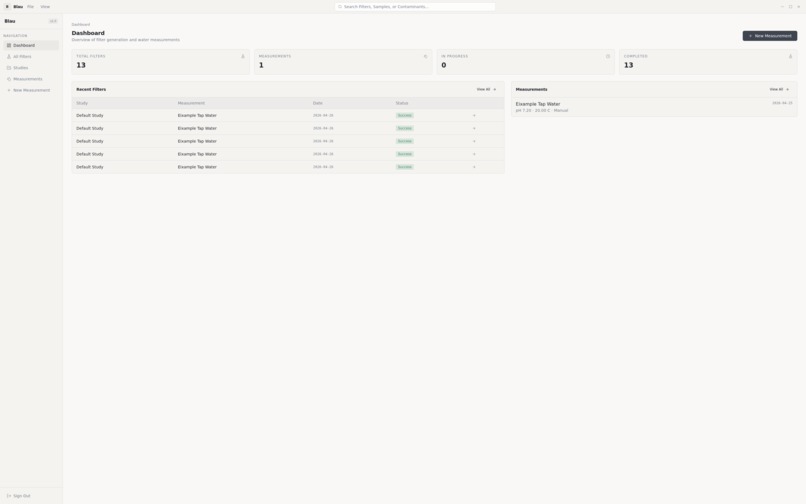Screen dimensions: 806x504
Task: Click the In Progress card label
Action: 454,56
